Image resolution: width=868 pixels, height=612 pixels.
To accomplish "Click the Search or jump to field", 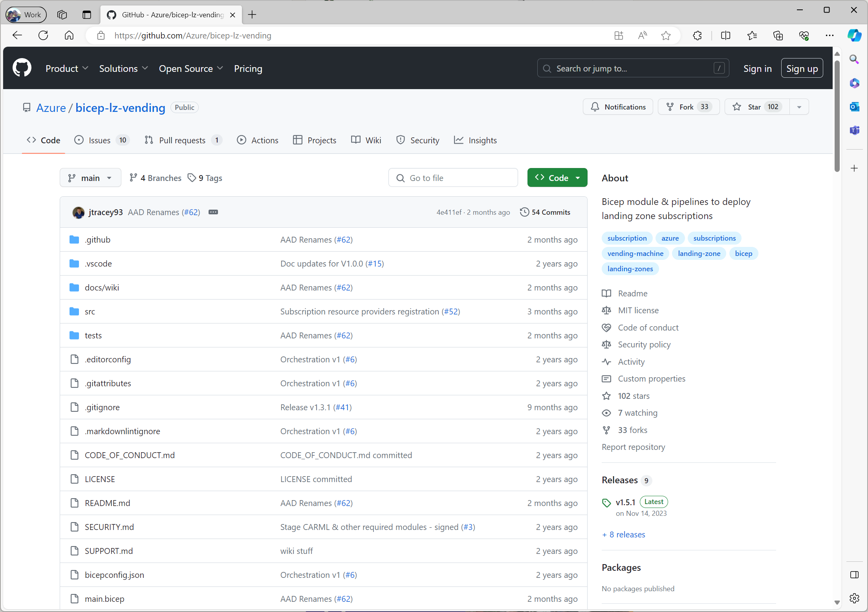I will [x=633, y=68].
